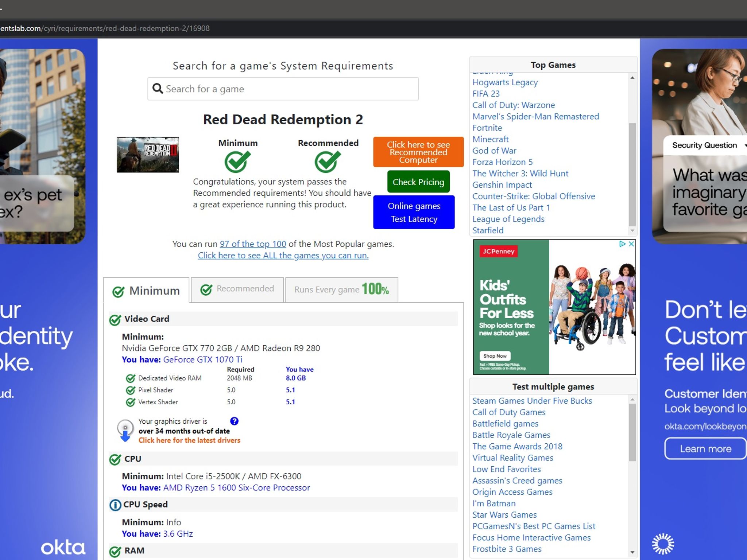The height and width of the screenshot is (560, 747).
Task: Click the driver download disc icon
Action: point(125,431)
